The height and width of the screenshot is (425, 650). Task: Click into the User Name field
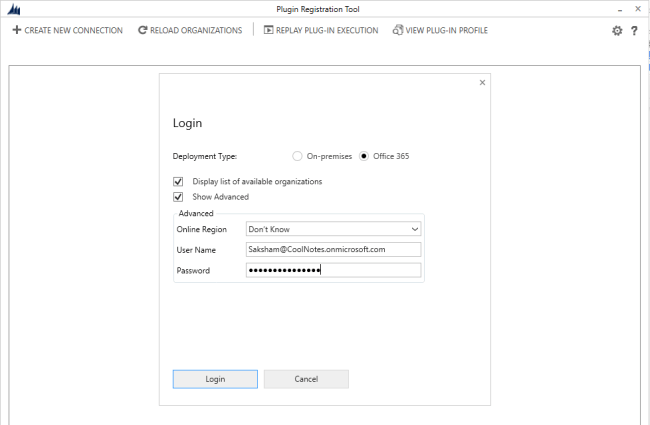pos(333,249)
